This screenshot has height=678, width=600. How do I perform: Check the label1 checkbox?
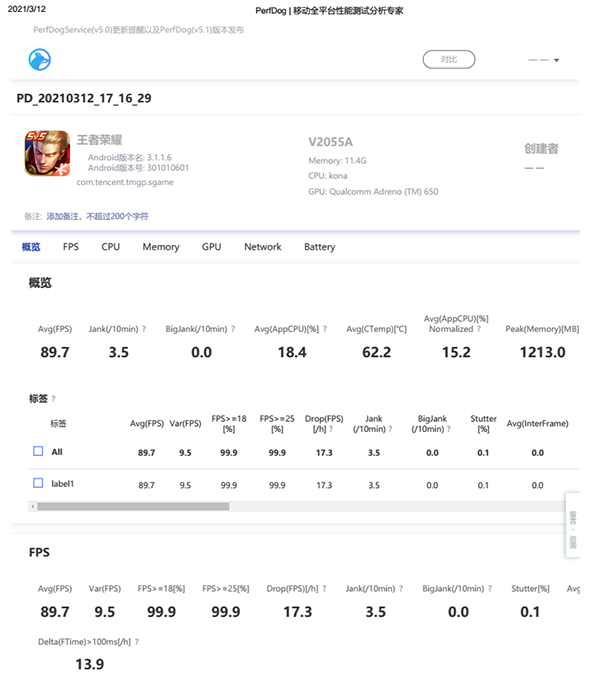(38, 484)
